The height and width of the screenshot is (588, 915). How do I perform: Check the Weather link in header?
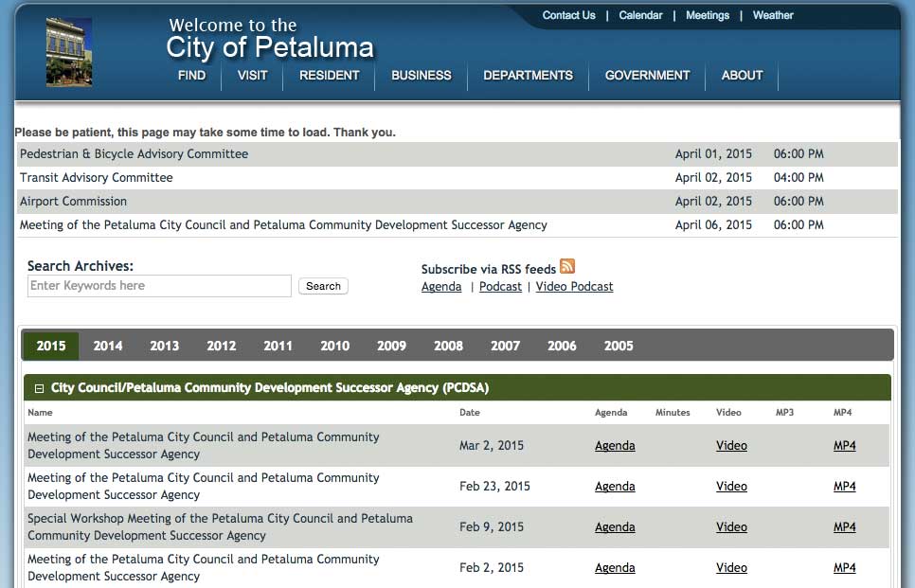click(x=773, y=15)
